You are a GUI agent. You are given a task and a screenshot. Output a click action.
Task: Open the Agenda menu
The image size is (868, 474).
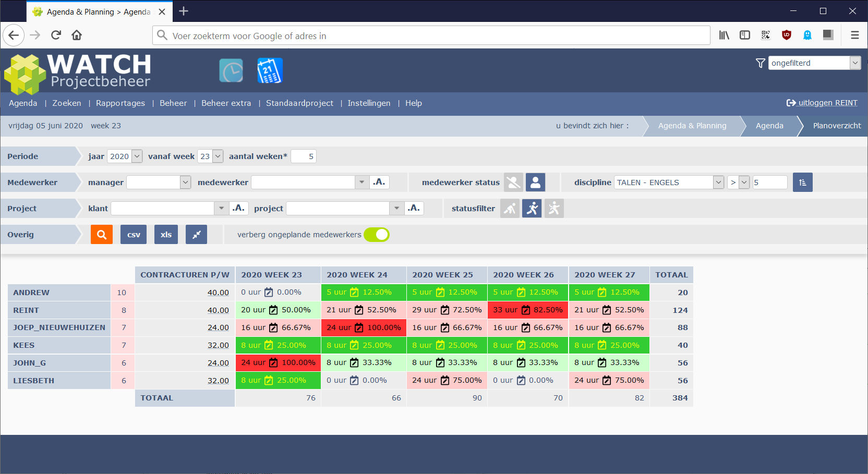23,103
